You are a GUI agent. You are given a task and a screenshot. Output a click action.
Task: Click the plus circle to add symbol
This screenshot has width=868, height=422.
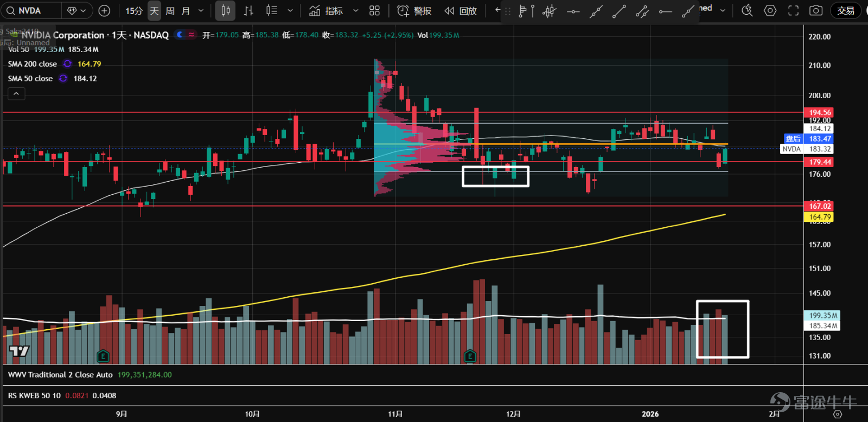(105, 10)
